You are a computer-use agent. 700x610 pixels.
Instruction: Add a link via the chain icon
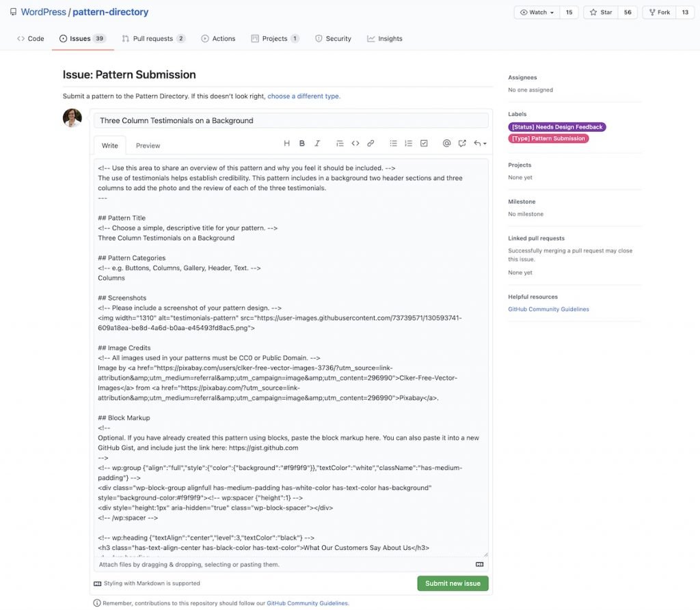371,143
